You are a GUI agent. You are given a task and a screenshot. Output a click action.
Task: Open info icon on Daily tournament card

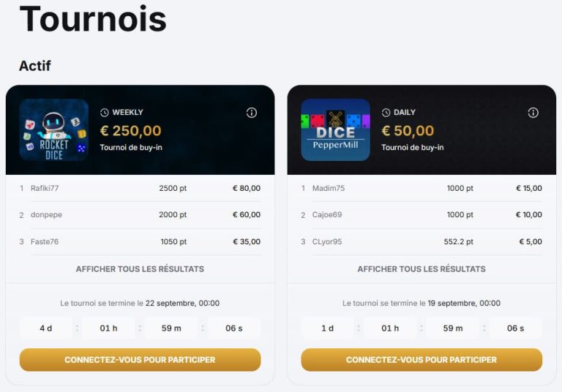click(x=533, y=113)
